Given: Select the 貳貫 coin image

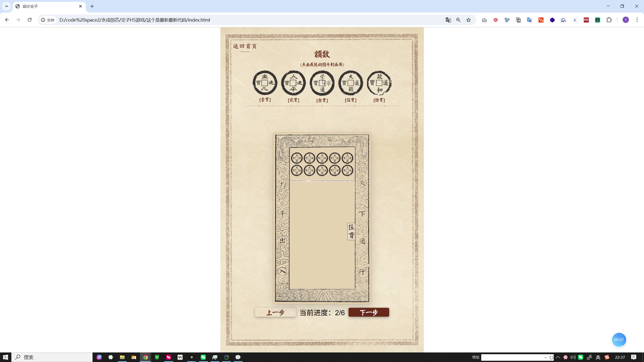Looking at the screenshot, I should tap(293, 83).
